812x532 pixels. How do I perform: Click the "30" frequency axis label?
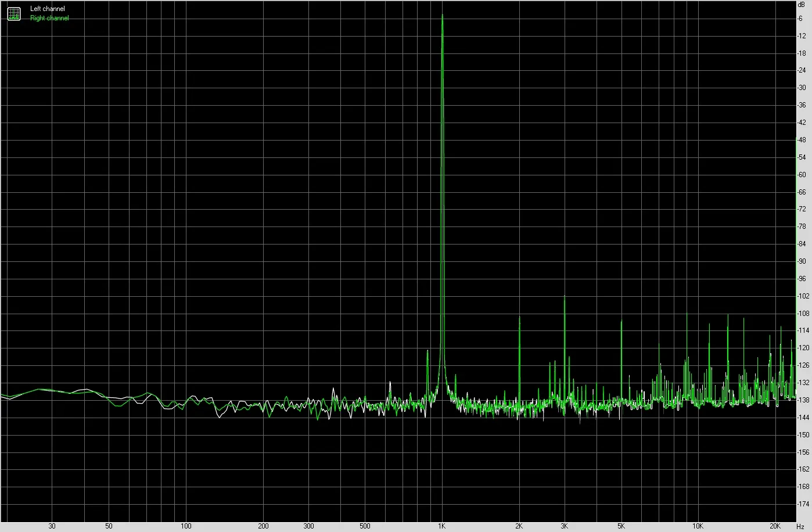pos(52,526)
